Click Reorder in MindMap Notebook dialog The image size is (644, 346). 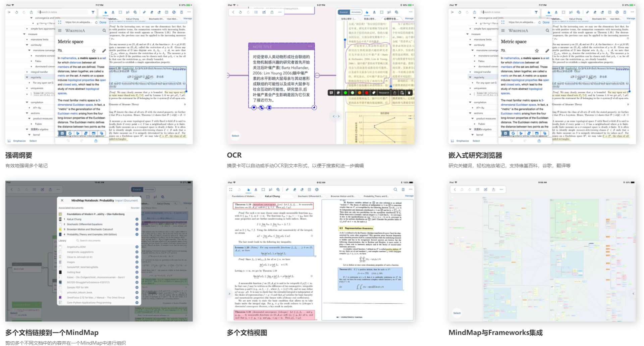click(x=135, y=208)
